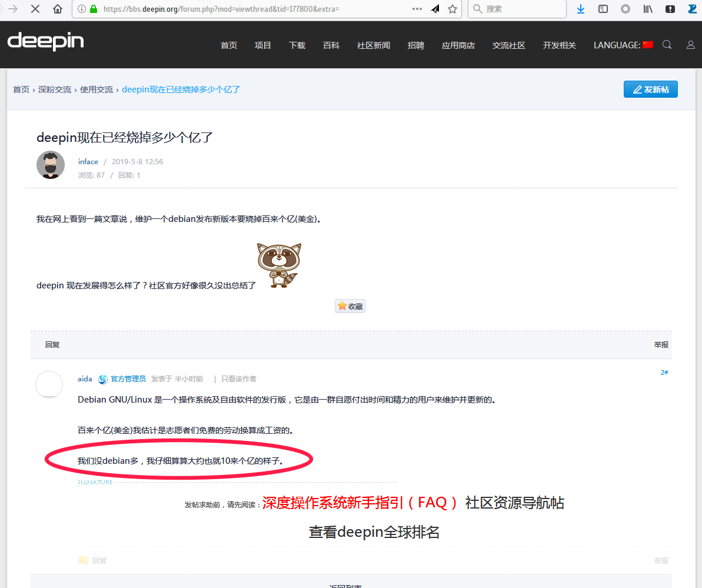Open the 百科 navigation menu item

coord(331,45)
